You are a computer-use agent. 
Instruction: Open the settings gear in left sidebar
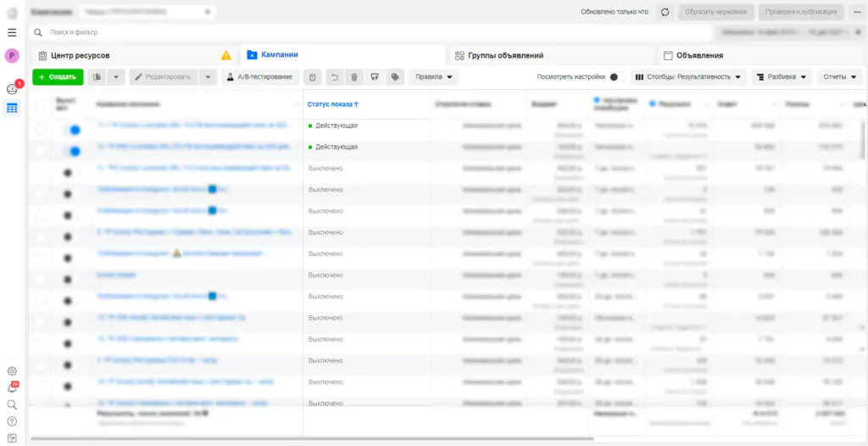pos(12,371)
